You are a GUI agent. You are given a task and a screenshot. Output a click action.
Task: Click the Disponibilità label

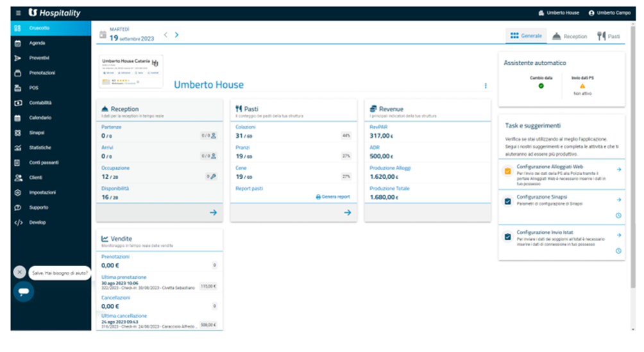click(x=115, y=189)
